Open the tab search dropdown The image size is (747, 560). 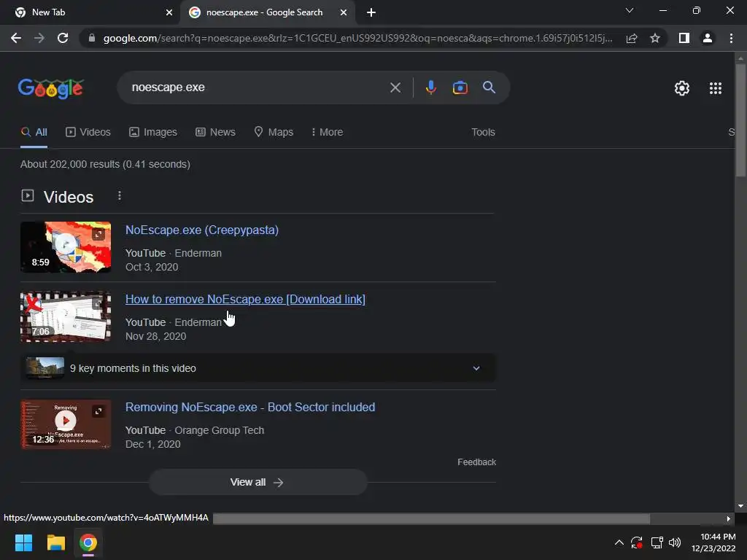(630, 10)
